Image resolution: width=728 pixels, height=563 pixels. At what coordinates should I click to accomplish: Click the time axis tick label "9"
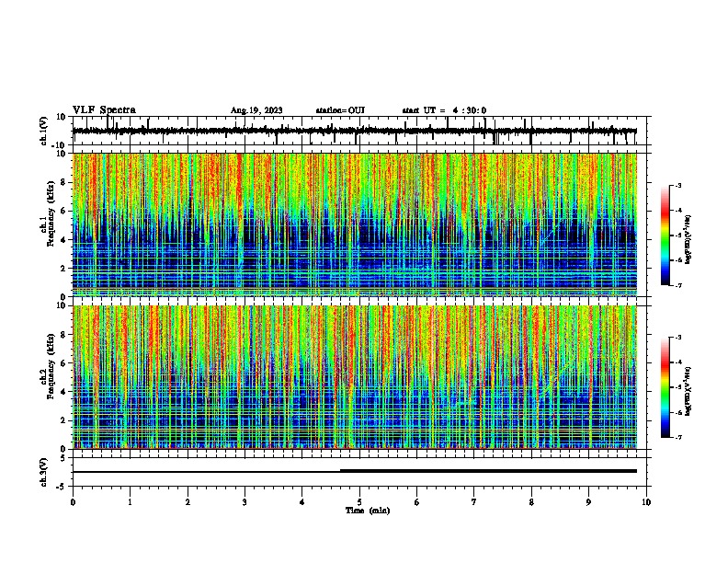[588, 502]
